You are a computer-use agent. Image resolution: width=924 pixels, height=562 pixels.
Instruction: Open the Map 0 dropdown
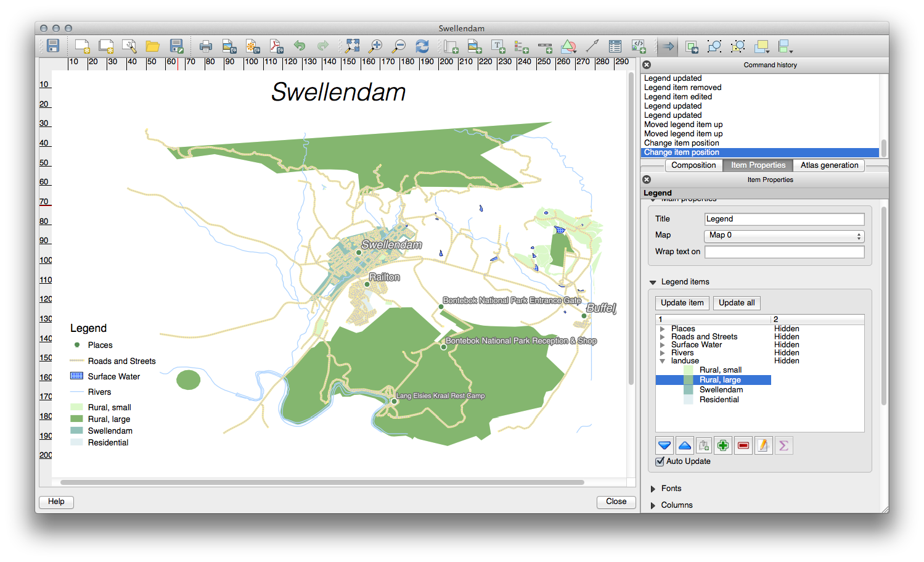coord(783,236)
